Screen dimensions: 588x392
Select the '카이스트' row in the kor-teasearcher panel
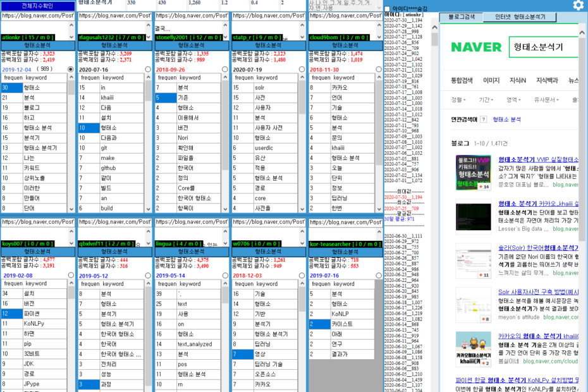(341, 324)
